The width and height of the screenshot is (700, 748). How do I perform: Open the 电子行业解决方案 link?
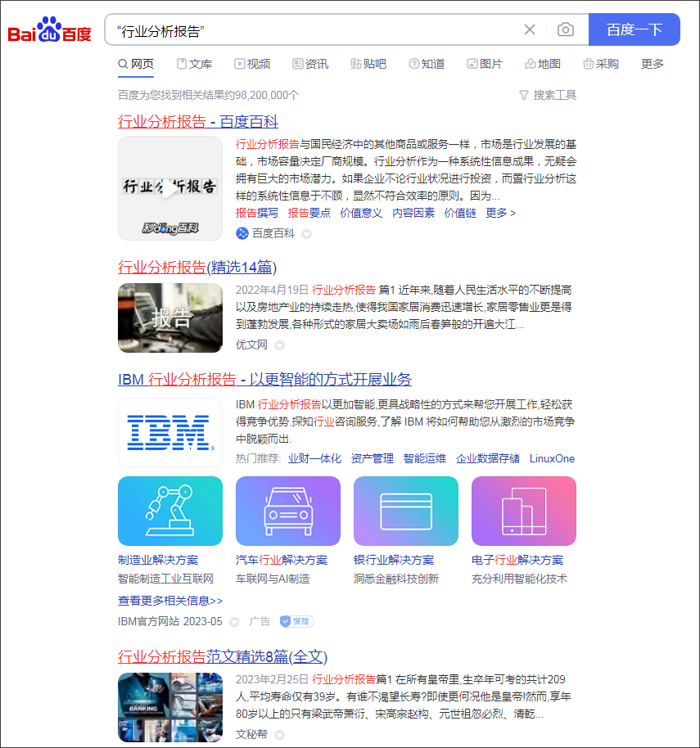pos(517,560)
